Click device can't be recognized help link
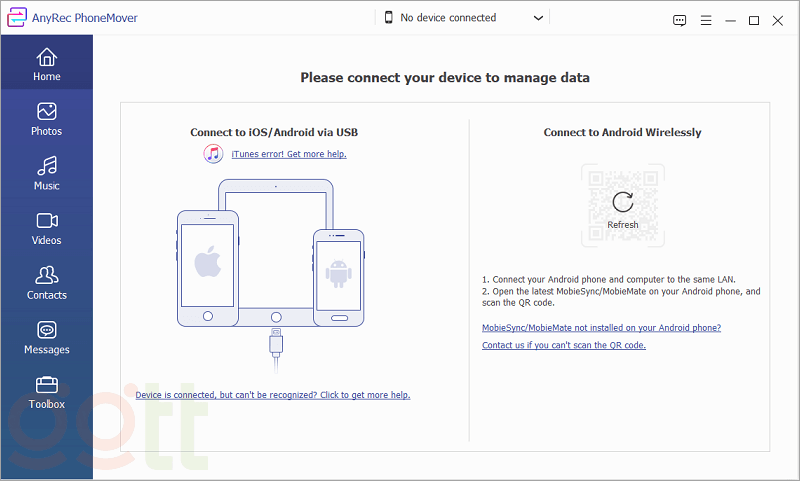This screenshot has width=800, height=481. click(x=273, y=395)
